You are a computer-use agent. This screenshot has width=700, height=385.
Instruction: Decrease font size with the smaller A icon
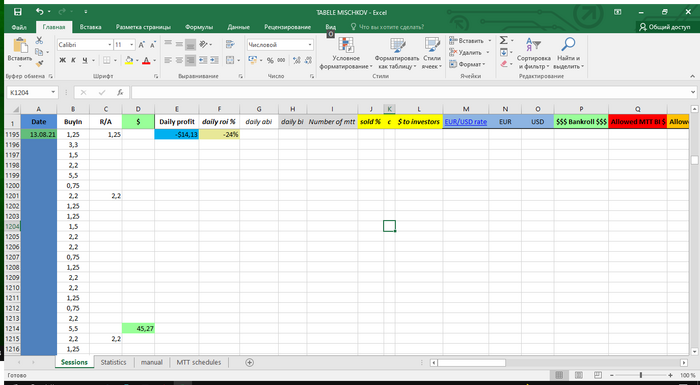pyautogui.click(x=153, y=45)
